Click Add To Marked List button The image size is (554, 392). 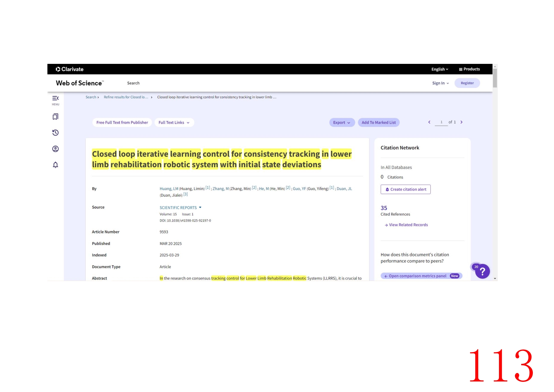click(x=378, y=123)
